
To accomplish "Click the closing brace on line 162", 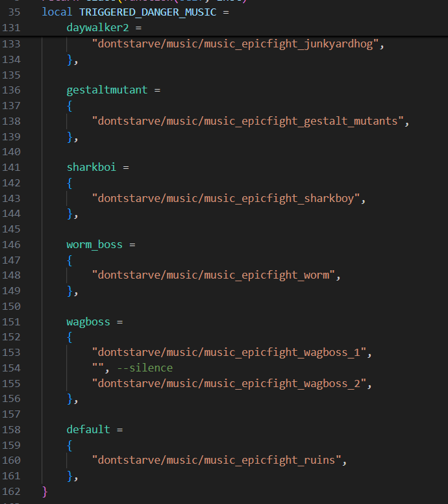I will pos(45,492).
